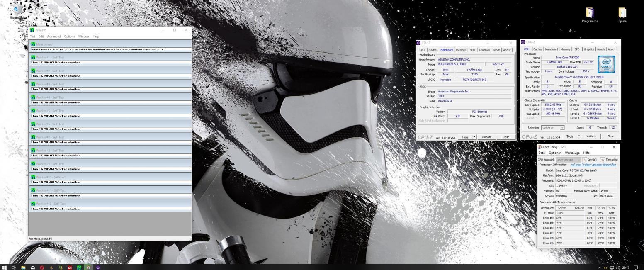644x270 pixels.
Task: Click Validate in Mainboard CPU-Z window
Action: (486, 137)
